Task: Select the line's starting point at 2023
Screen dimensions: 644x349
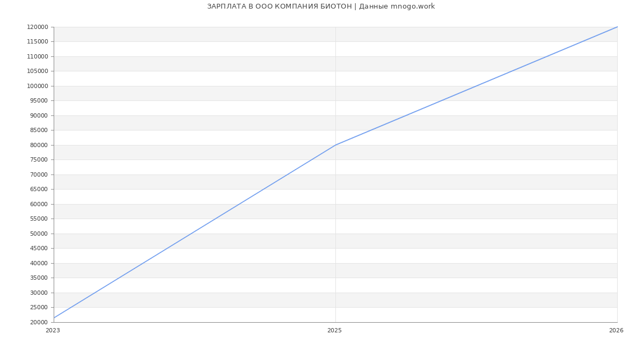Action: [x=54, y=317]
